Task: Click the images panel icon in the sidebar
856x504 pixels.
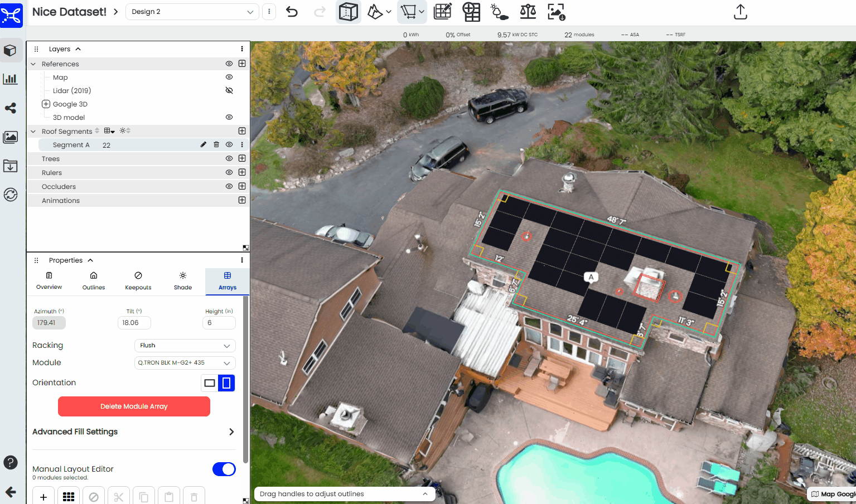Action: (11, 137)
